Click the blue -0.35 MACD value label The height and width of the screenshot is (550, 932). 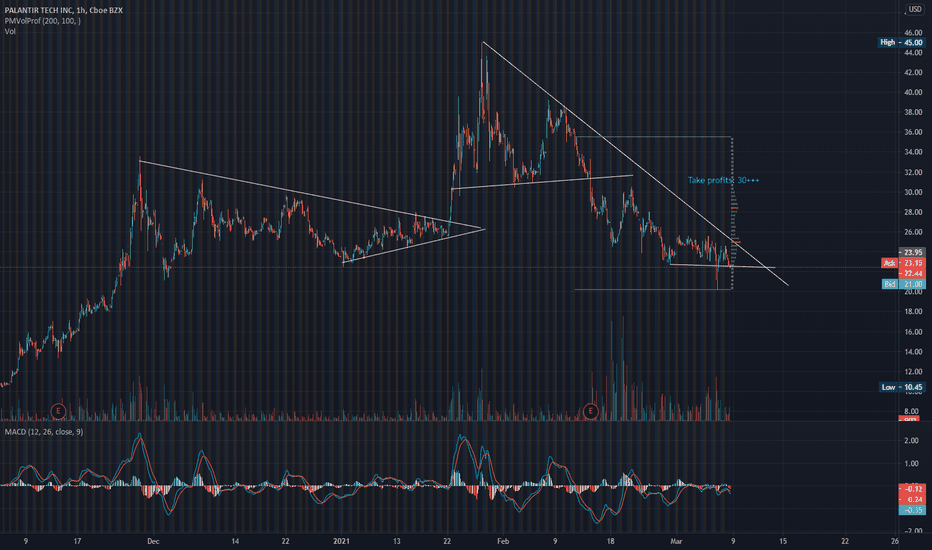(912, 510)
